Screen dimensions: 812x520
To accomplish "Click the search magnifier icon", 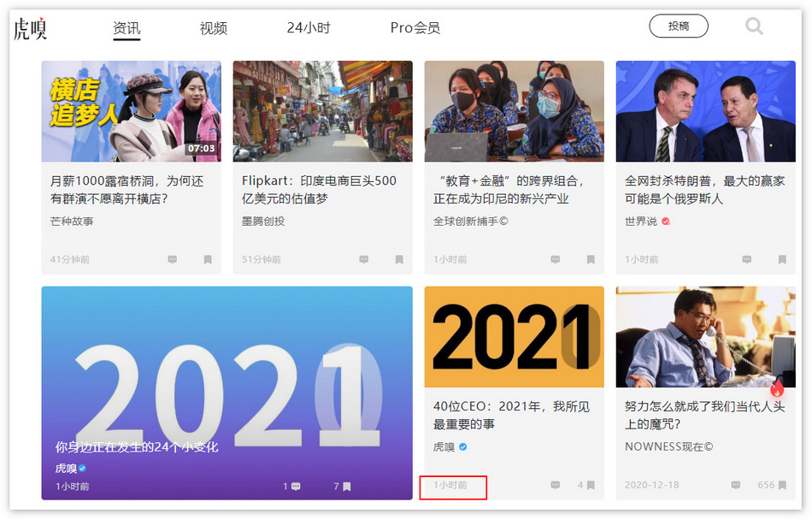I will (754, 27).
